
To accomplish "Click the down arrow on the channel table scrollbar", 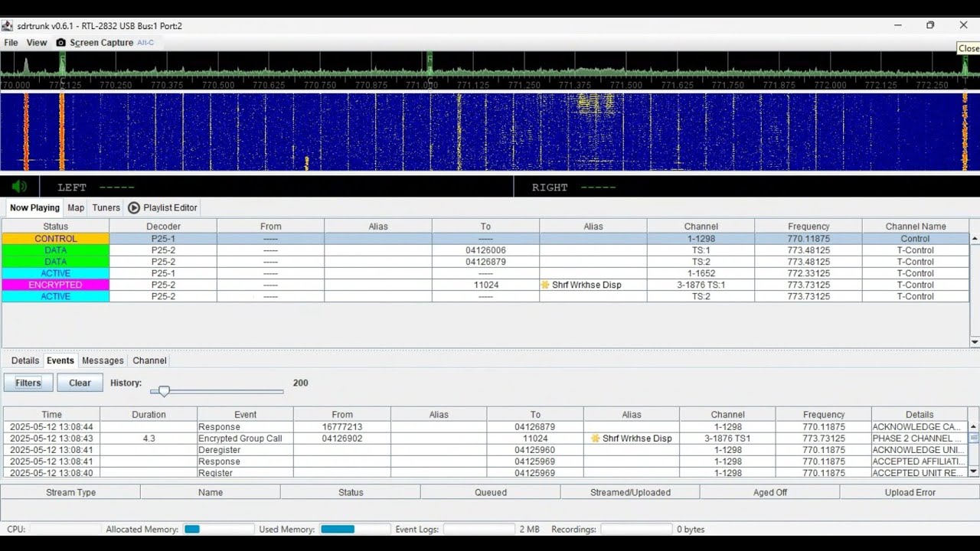I will click(x=975, y=342).
